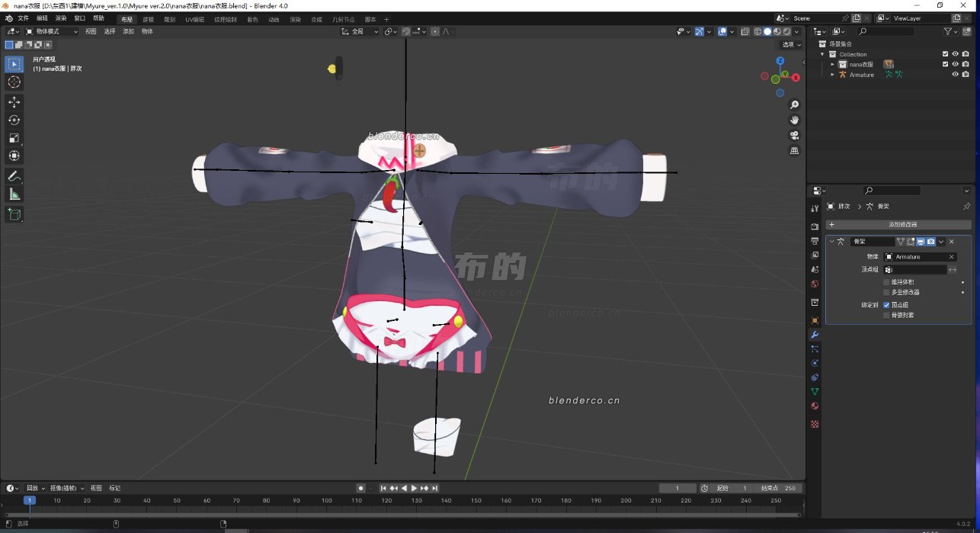Viewport: 980px width, 533px height.
Task: Hide Armature with its eye icon
Action: pos(955,75)
